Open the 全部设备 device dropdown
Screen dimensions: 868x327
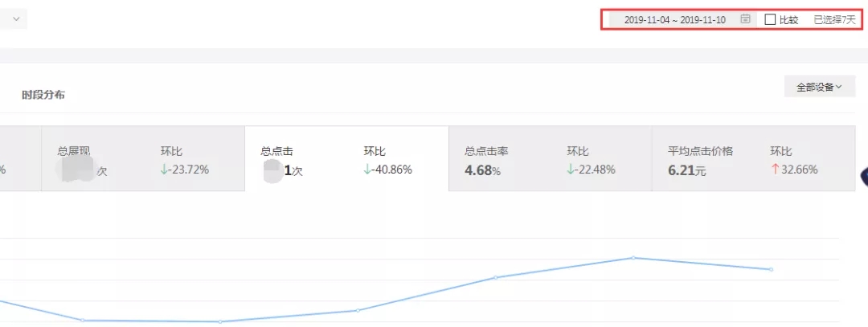[x=820, y=87]
